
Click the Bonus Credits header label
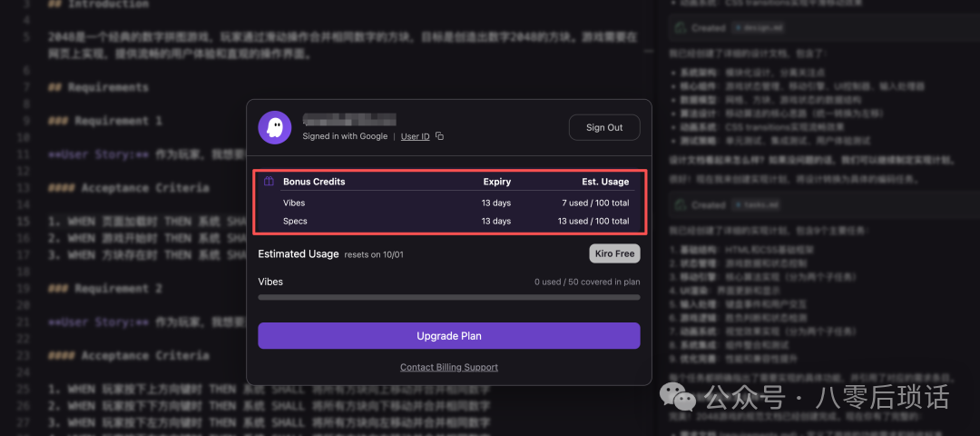point(314,182)
